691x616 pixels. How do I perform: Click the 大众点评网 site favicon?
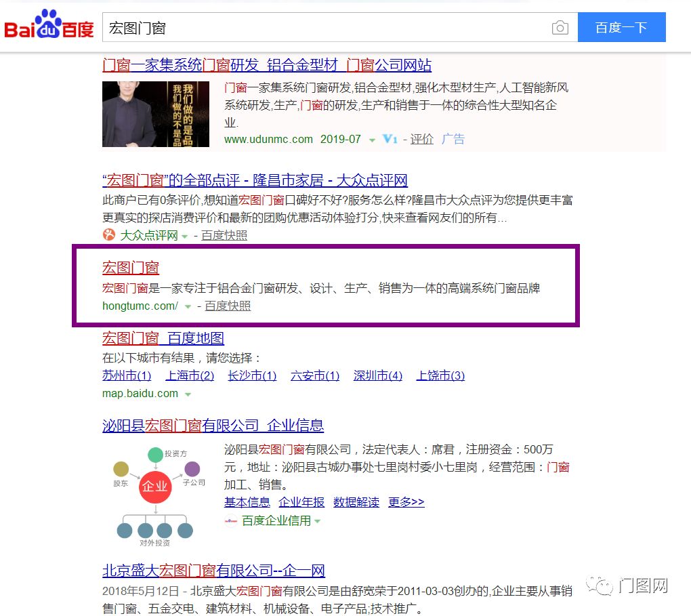[109, 234]
